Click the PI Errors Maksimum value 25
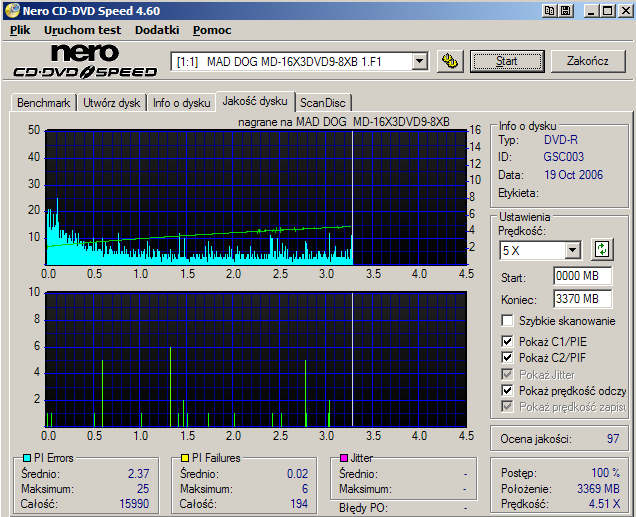 (143, 489)
